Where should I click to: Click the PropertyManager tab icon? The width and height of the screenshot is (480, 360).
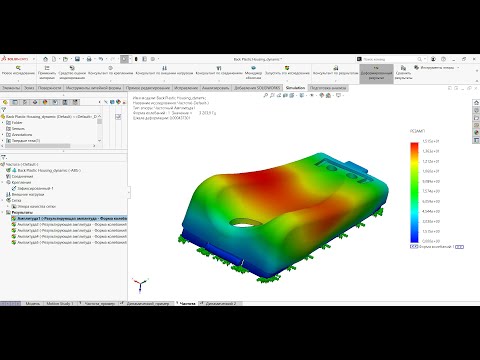(x=15, y=102)
